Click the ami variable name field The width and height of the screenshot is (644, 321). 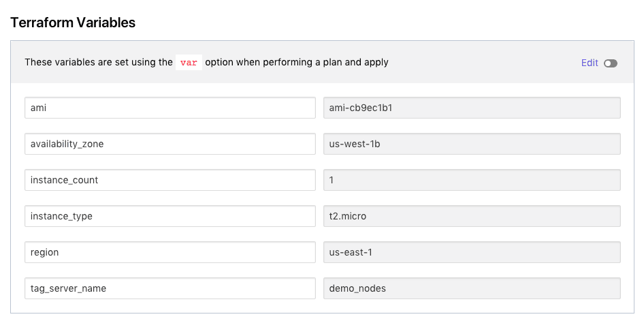coord(170,108)
